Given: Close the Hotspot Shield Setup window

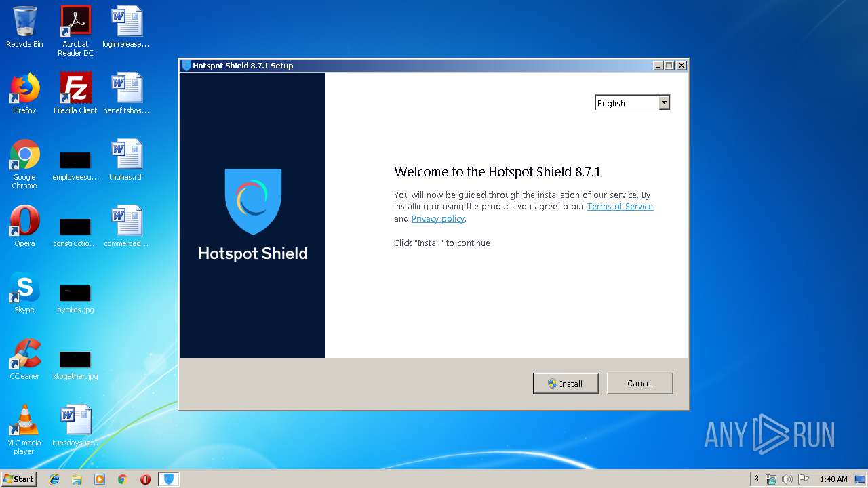Looking at the screenshot, I should 682,66.
